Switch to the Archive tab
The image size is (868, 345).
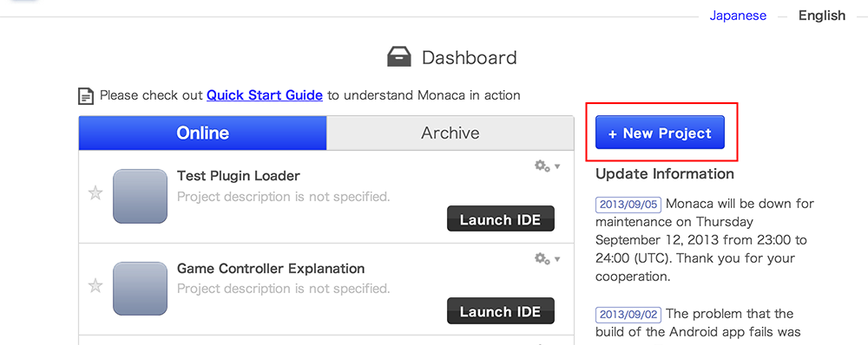[x=450, y=133]
